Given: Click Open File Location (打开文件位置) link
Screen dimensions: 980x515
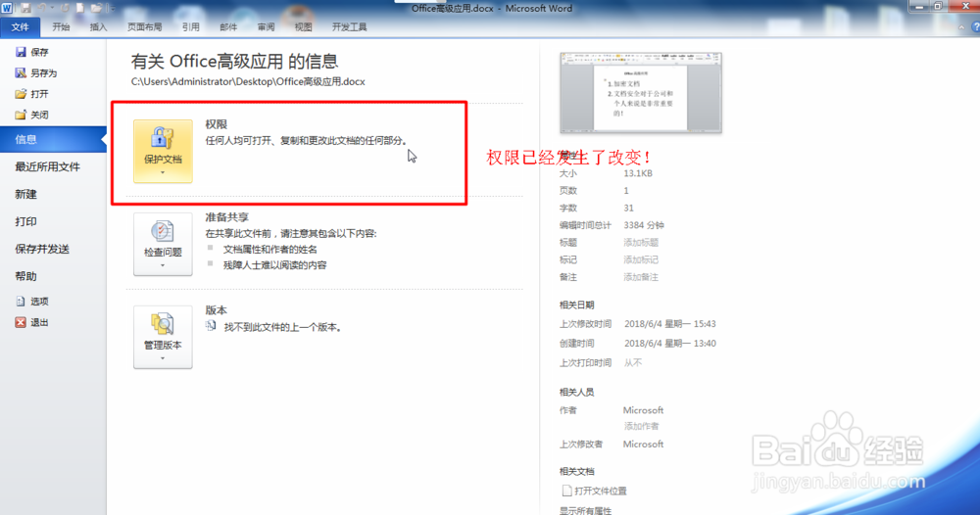Looking at the screenshot, I should (x=601, y=492).
